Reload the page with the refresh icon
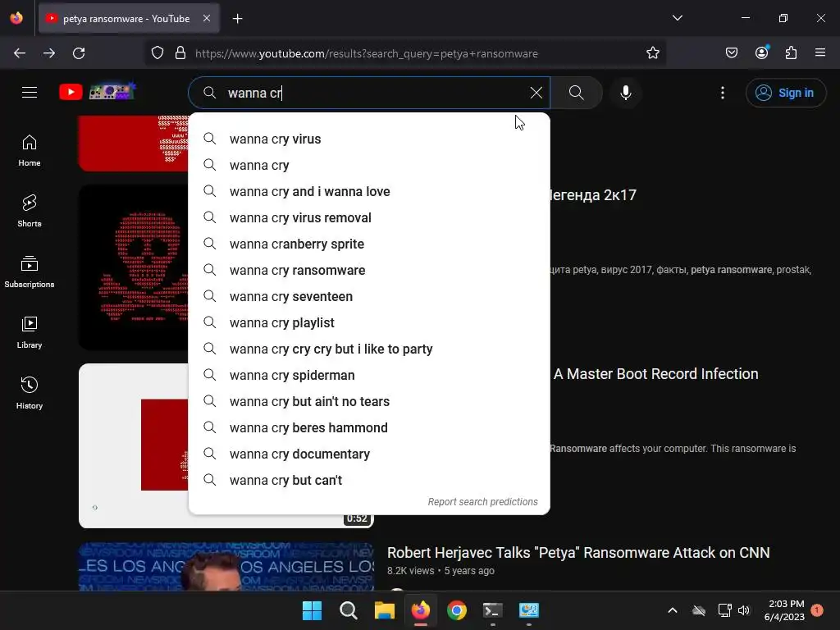This screenshot has width=840, height=630. [x=79, y=53]
